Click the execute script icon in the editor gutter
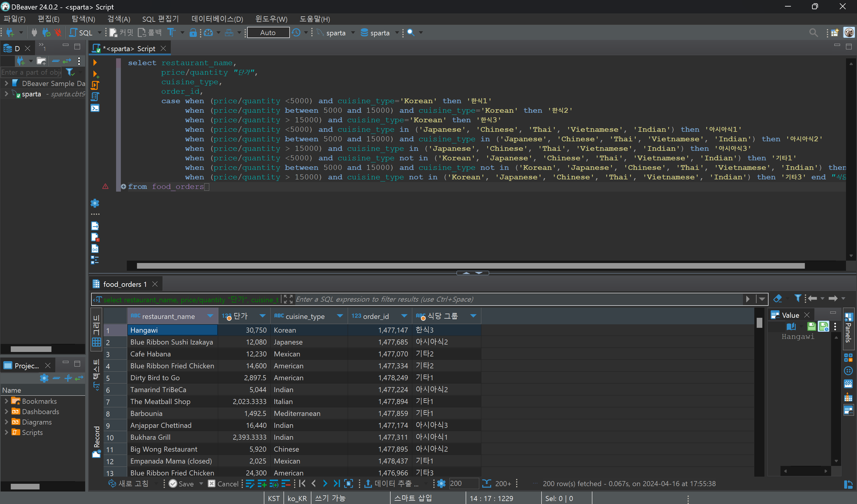This screenshot has width=857, height=504. 95,85
